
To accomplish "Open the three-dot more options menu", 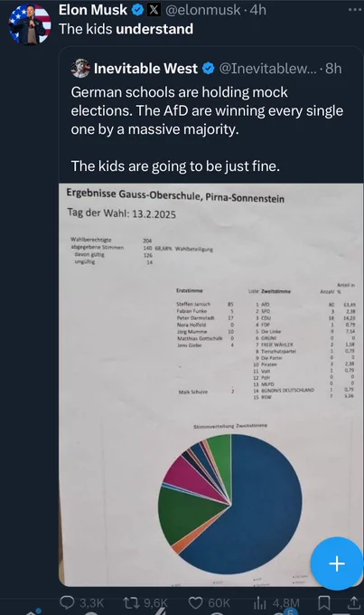I will (355, 9).
